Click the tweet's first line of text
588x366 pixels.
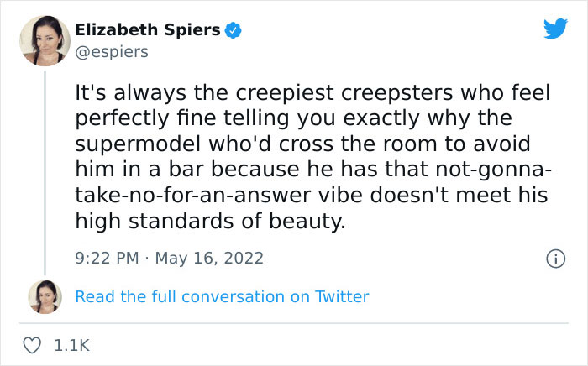click(x=310, y=92)
